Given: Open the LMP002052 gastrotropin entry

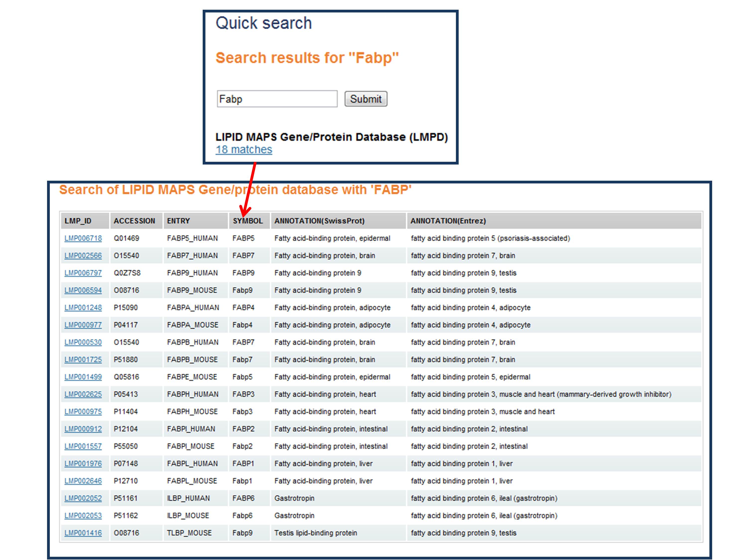Looking at the screenshot, I should (x=83, y=498).
